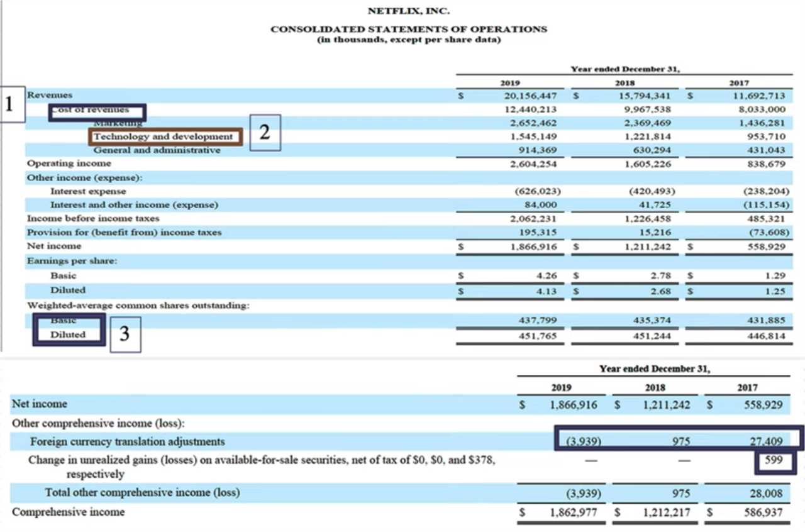Pick diluted EPS value 1.25
Screen dimensions: 805x532
pos(777,291)
